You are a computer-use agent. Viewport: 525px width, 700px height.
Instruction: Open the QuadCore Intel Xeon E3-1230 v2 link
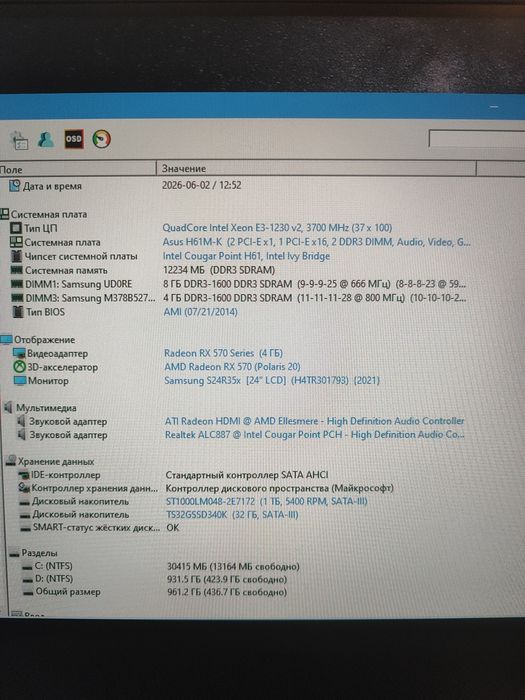pyautogui.click(x=277, y=228)
